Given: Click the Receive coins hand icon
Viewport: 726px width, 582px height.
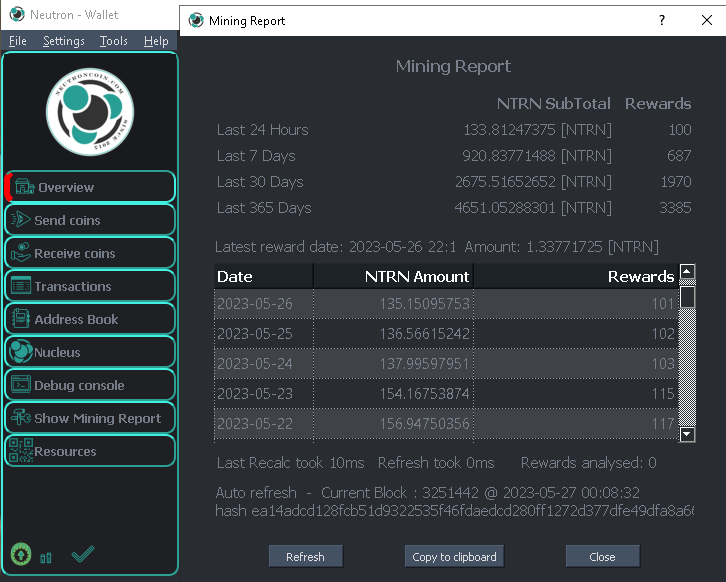Looking at the screenshot, I should click(21, 252).
